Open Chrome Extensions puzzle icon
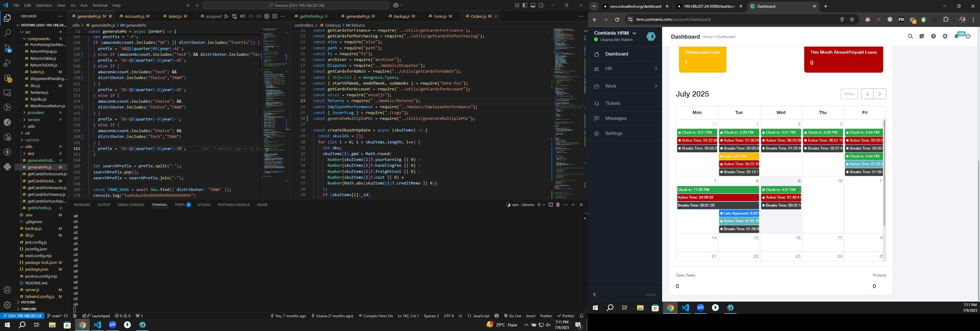 [946, 19]
